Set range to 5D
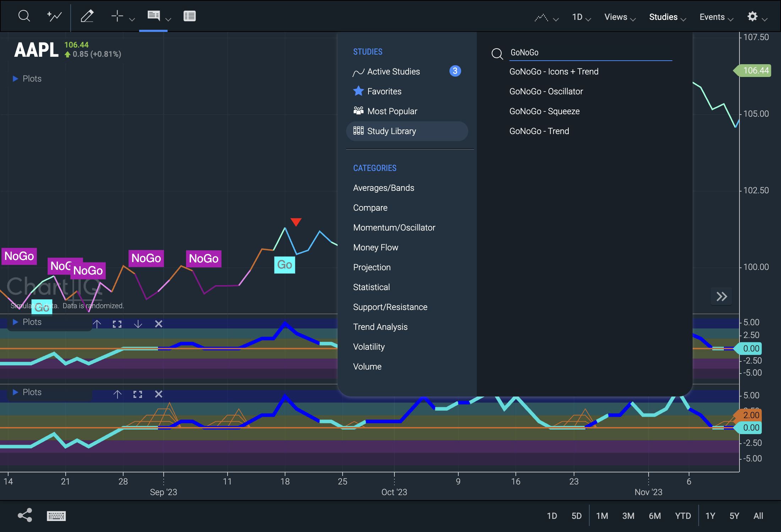 [577, 516]
